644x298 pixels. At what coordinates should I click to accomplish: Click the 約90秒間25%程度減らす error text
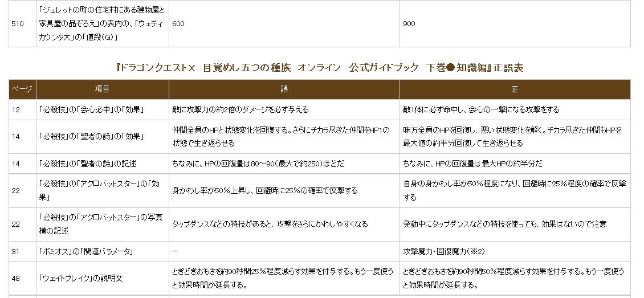283,278
